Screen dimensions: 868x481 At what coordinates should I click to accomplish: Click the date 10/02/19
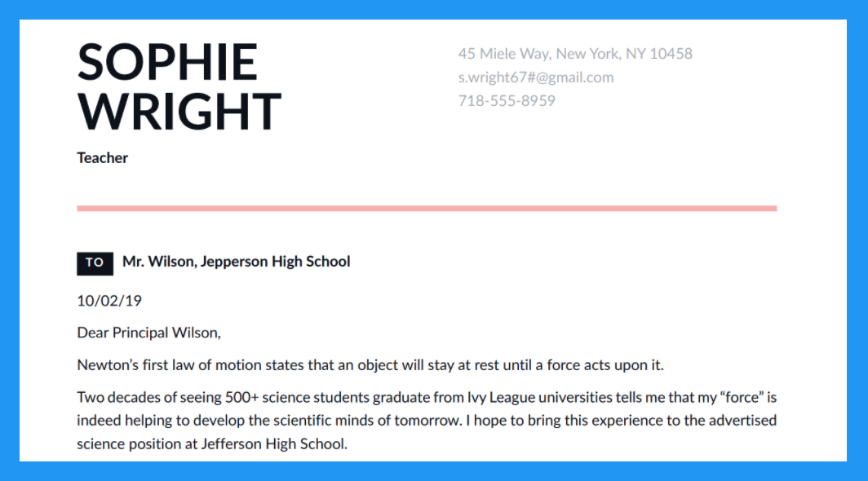(109, 301)
